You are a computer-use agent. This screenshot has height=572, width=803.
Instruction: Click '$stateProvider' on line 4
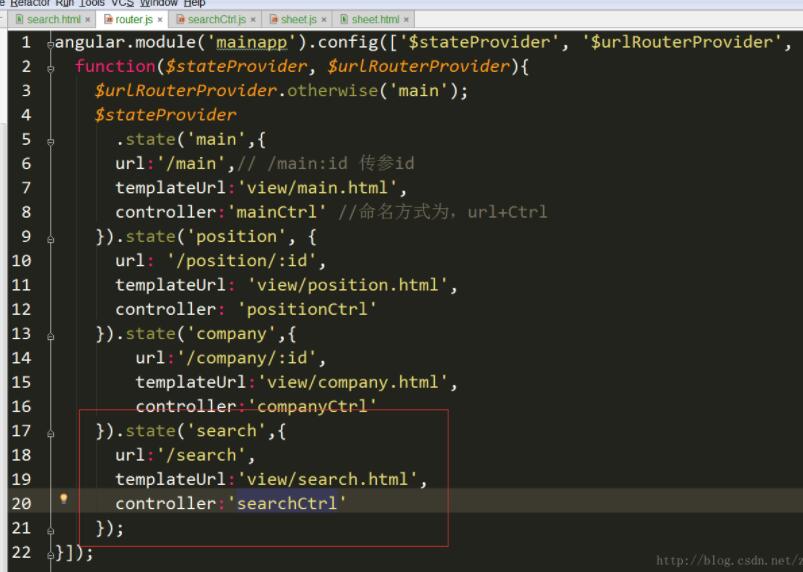pos(165,115)
